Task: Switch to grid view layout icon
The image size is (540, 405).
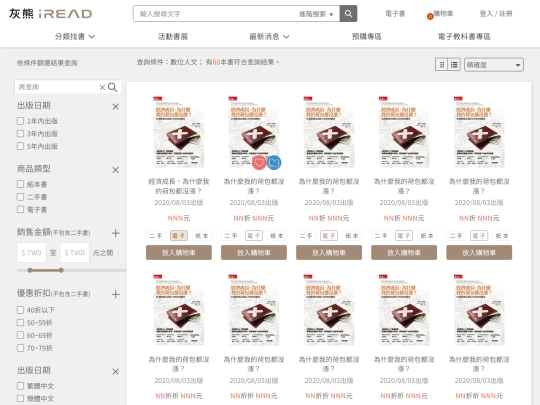Action: 442,64
